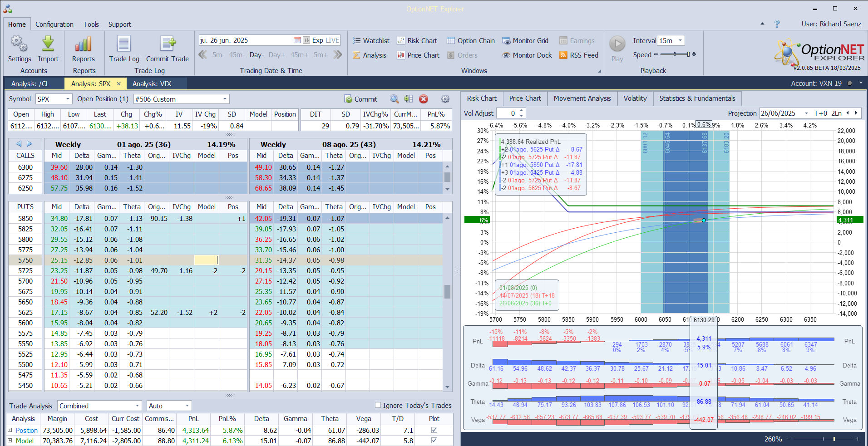
Task: Open the #506 Custom position dropdown
Action: pos(225,99)
